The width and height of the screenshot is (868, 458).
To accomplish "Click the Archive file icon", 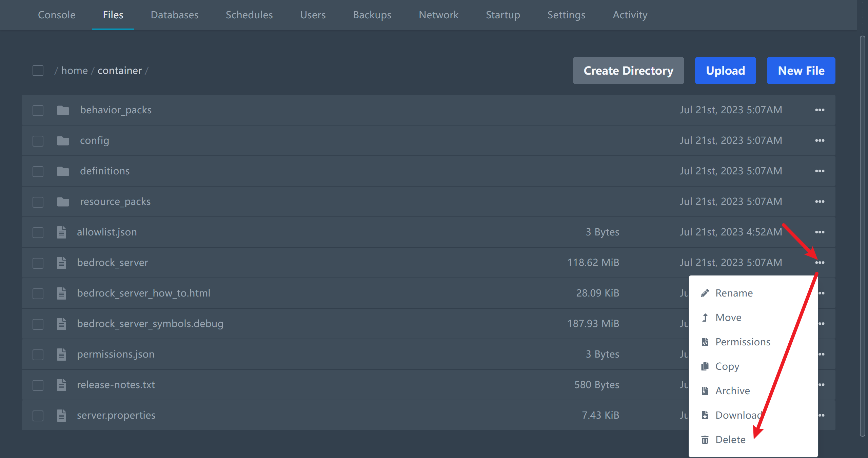I will (705, 391).
